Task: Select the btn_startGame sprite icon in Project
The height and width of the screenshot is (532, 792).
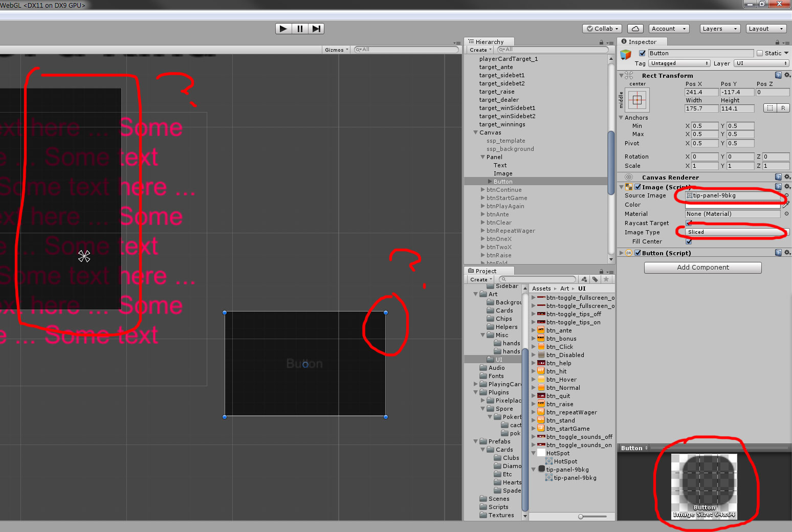Action: [x=541, y=428]
